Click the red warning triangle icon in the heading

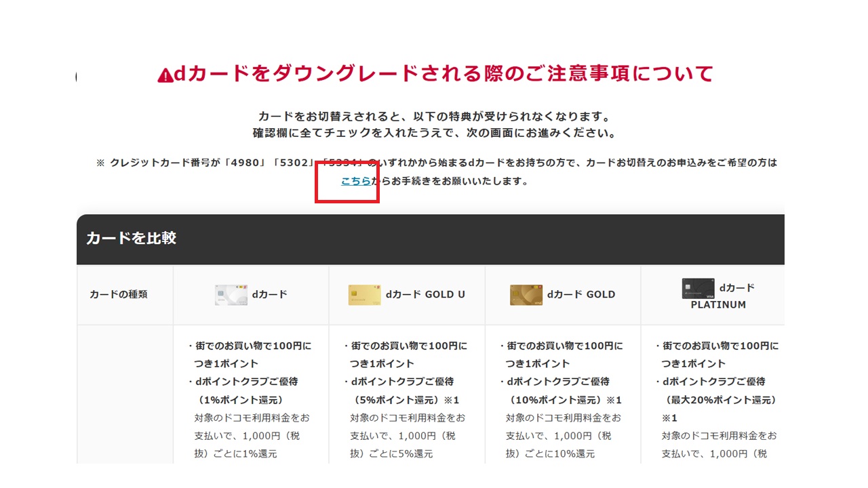(x=165, y=75)
